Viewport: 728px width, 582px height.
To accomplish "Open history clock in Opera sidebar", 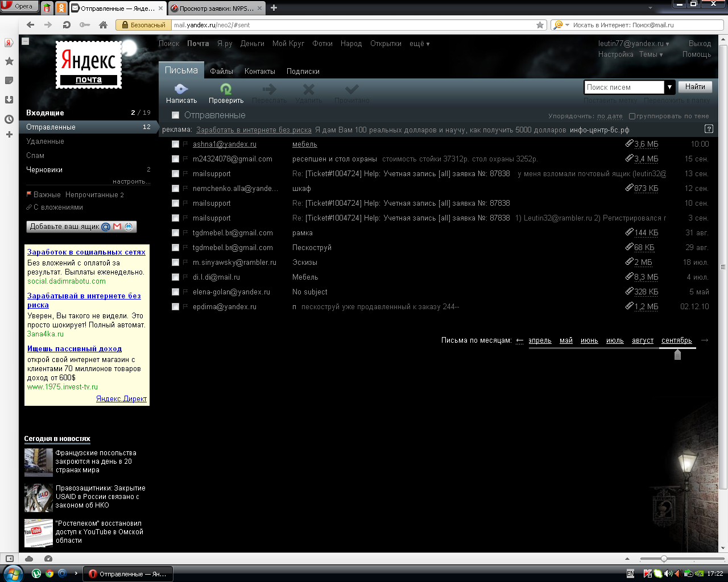I will click(x=9, y=119).
